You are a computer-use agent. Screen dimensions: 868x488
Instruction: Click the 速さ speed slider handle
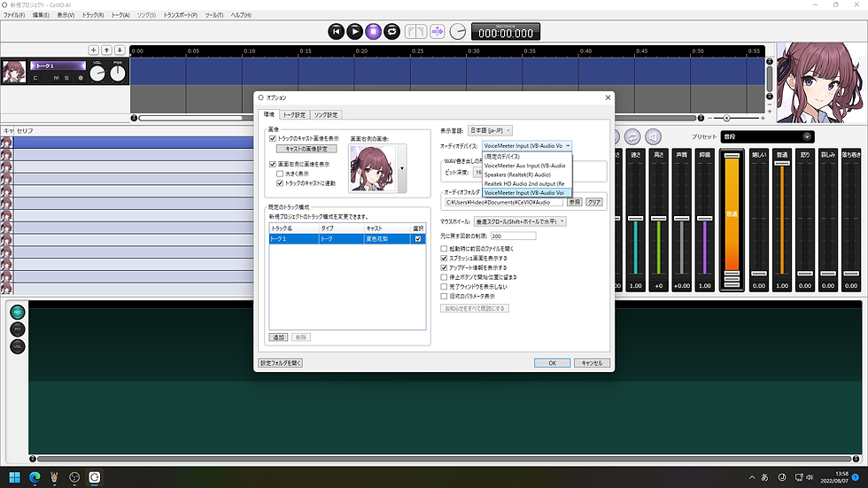point(636,219)
